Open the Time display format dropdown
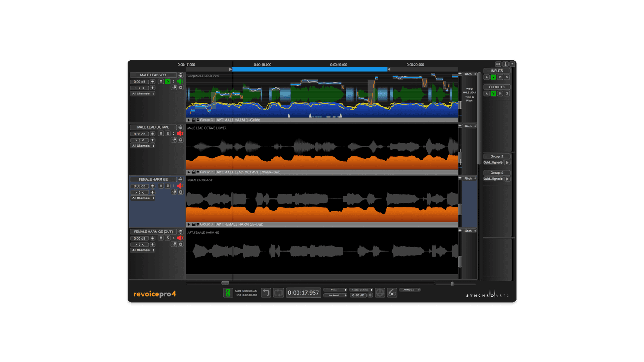The width and height of the screenshot is (644, 362). (x=335, y=290)
